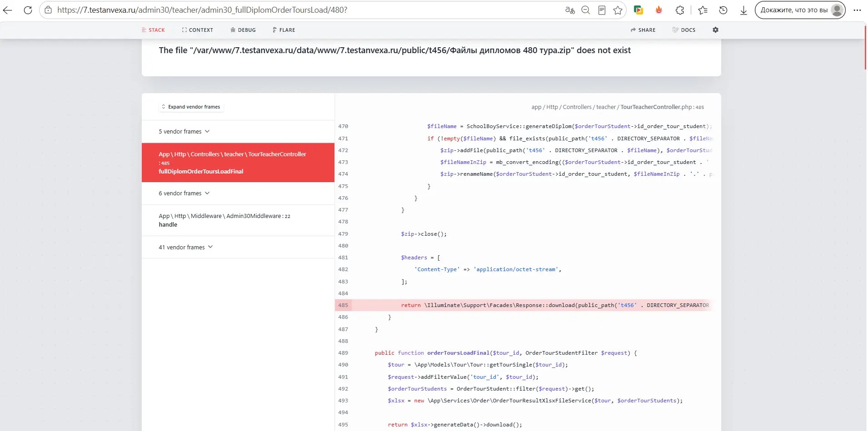Image resolution: width=868 pixels, height=431 pixels.
Task: Switch to the DEBUG tab
Action: click(243, 30)
